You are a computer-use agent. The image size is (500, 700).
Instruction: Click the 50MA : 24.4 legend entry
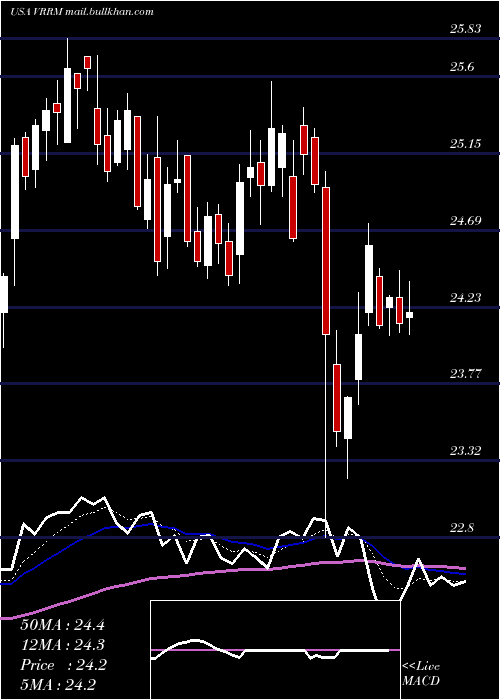[x=62, y=625]
